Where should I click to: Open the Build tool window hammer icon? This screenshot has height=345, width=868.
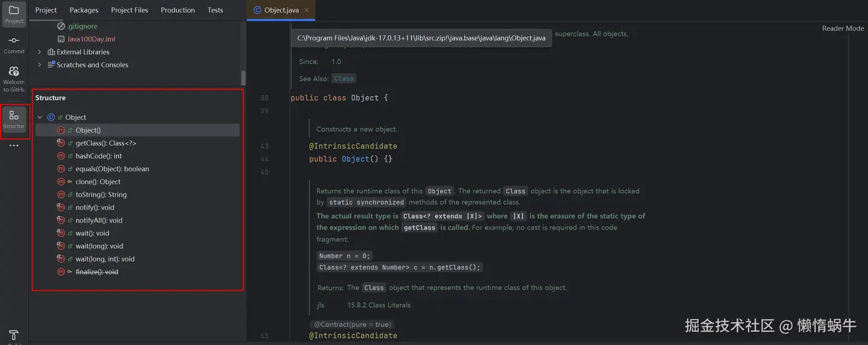point(14,335)
